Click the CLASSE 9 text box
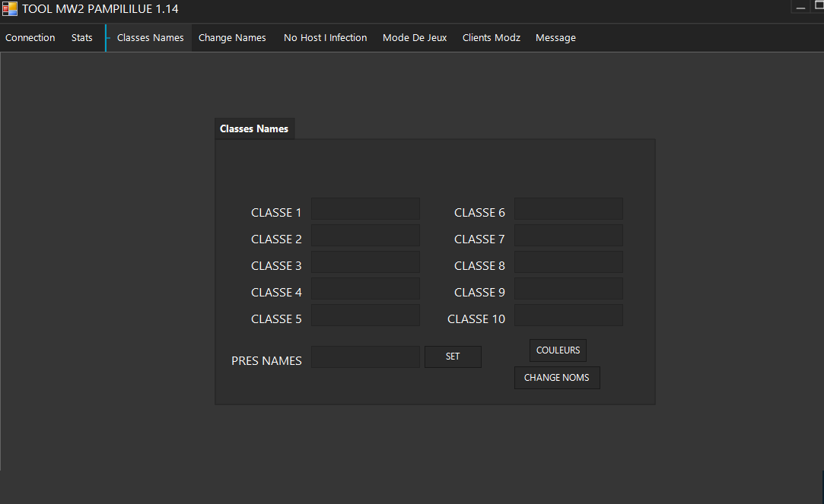 [x=568, y=289]
